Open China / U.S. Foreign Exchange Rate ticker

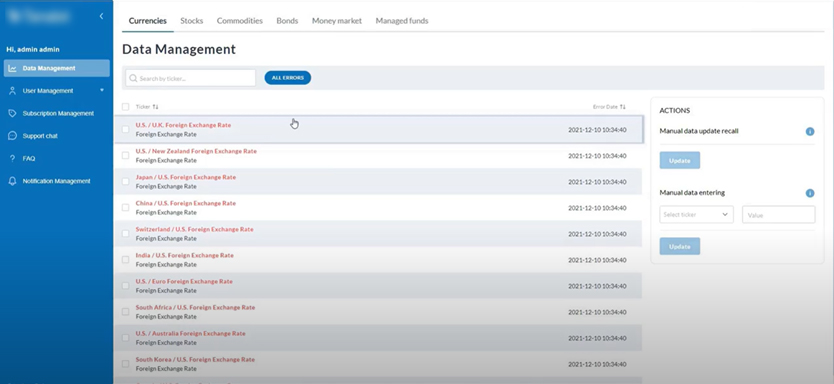(186, 203)
